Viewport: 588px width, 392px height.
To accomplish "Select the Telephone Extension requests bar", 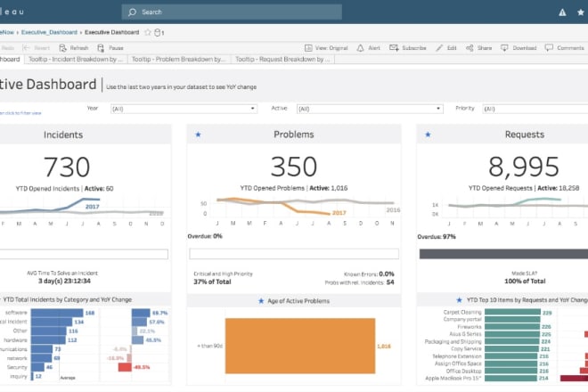I will point(510,356).
